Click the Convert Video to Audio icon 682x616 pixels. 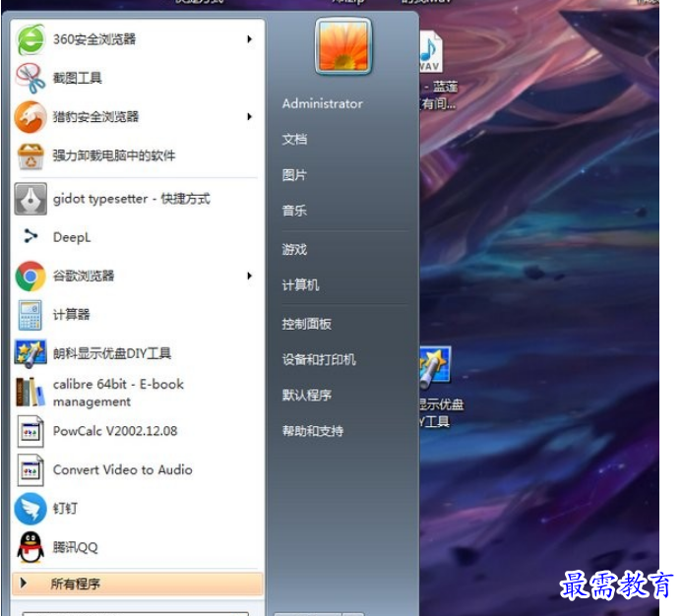pos(30,469)
